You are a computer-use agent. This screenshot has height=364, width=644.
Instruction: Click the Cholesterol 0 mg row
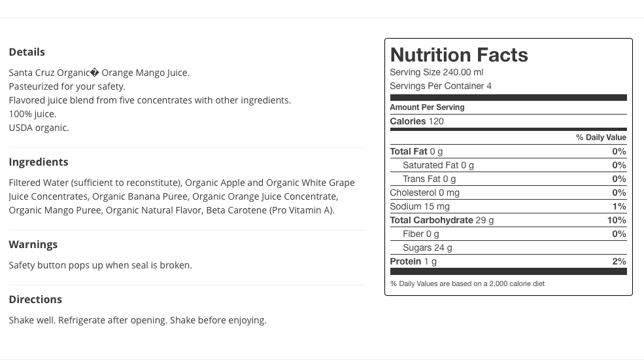tap(508, 193)
